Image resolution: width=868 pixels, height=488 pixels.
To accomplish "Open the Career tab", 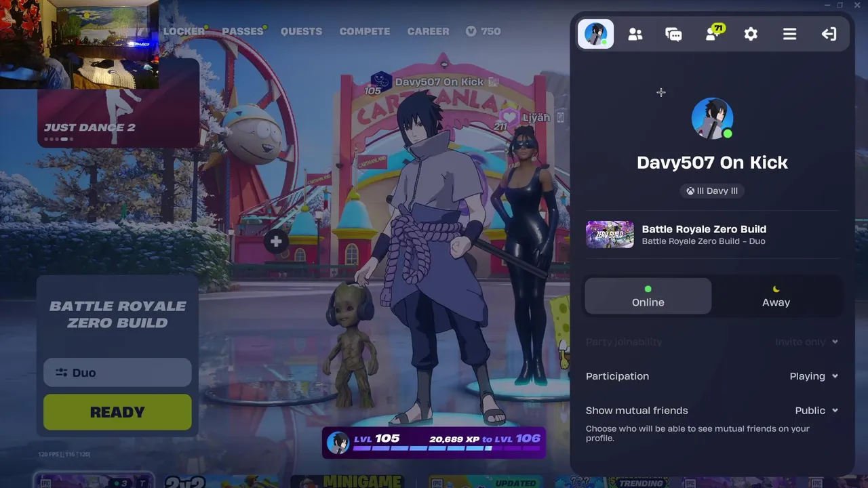I will pyautogui.click(x=428, y=31).
